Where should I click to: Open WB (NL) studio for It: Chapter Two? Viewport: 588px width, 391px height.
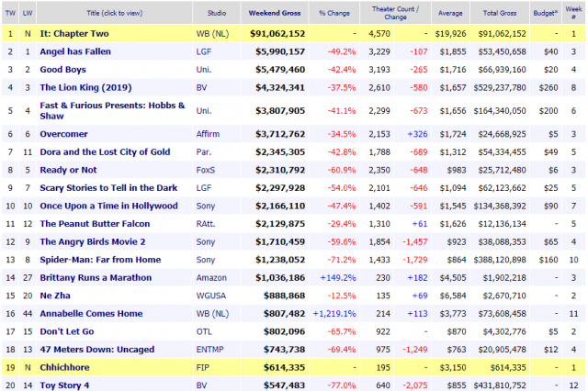[212, 34]
